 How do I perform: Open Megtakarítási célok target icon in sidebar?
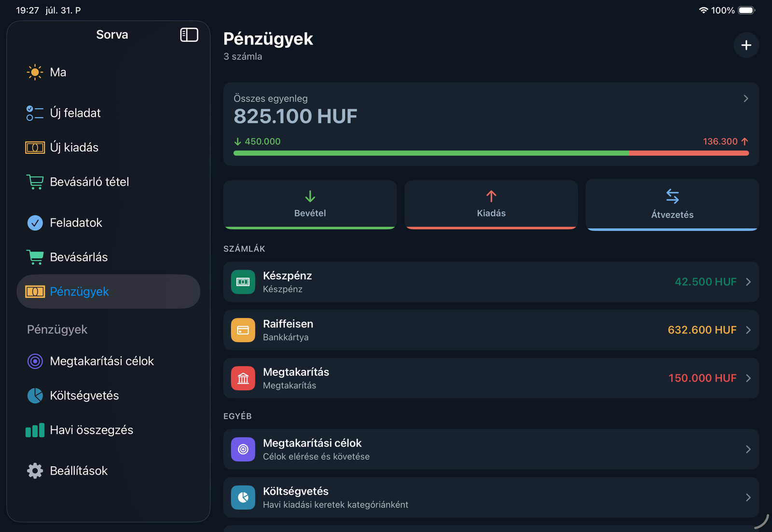tap(35, 361)
